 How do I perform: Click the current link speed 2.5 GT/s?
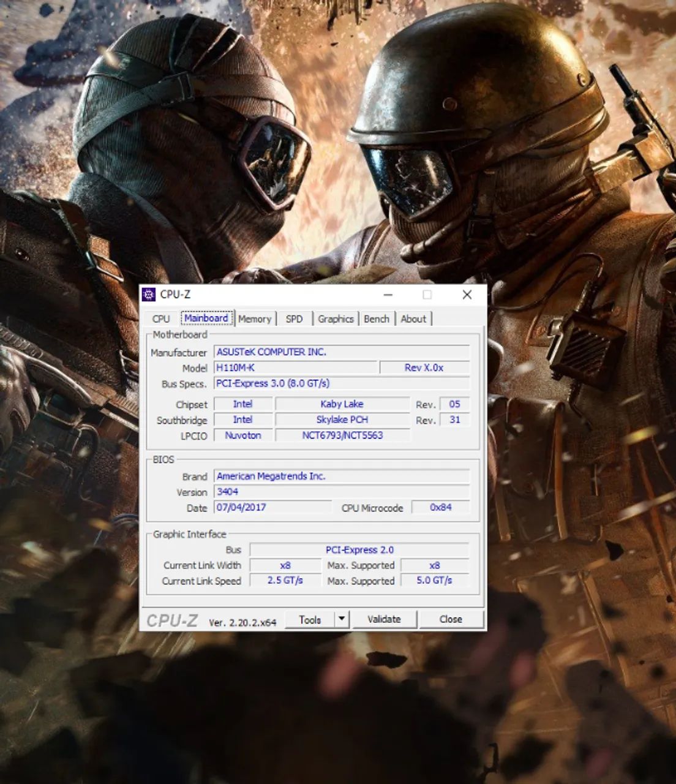285,581
